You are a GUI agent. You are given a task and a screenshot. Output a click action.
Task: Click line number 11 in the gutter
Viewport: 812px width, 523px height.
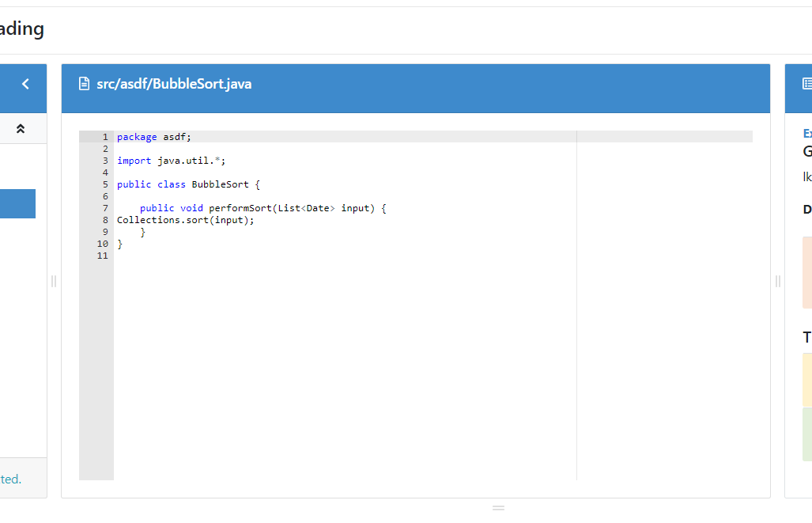click(x=103, y=256)
